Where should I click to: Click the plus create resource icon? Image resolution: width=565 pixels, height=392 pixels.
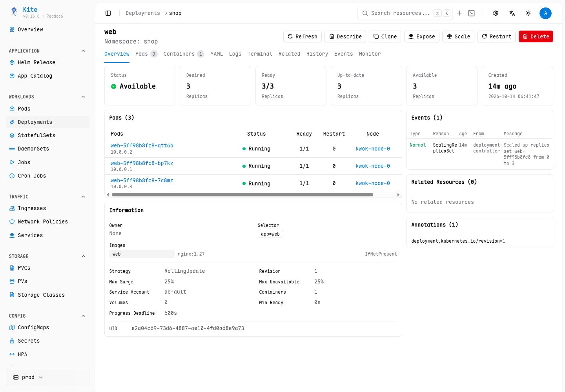460,13
